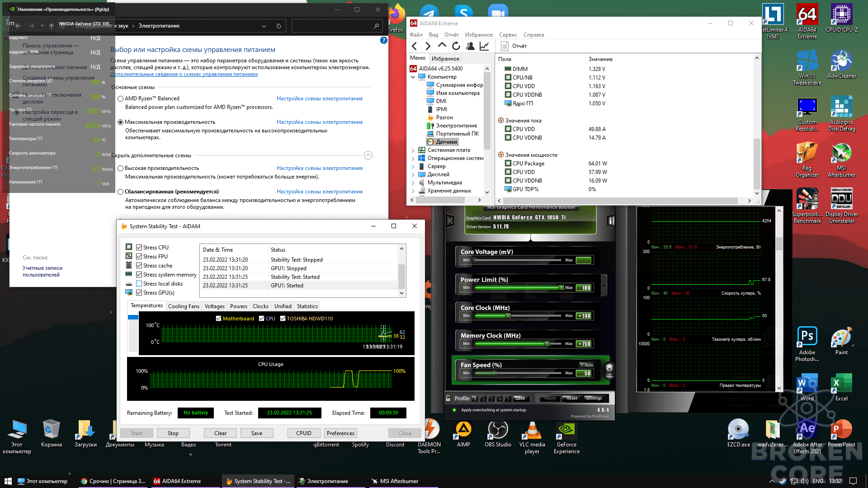Open Отчёт menu in AIDA64
This screenshot has height=488, width=868.
[452, 35]
